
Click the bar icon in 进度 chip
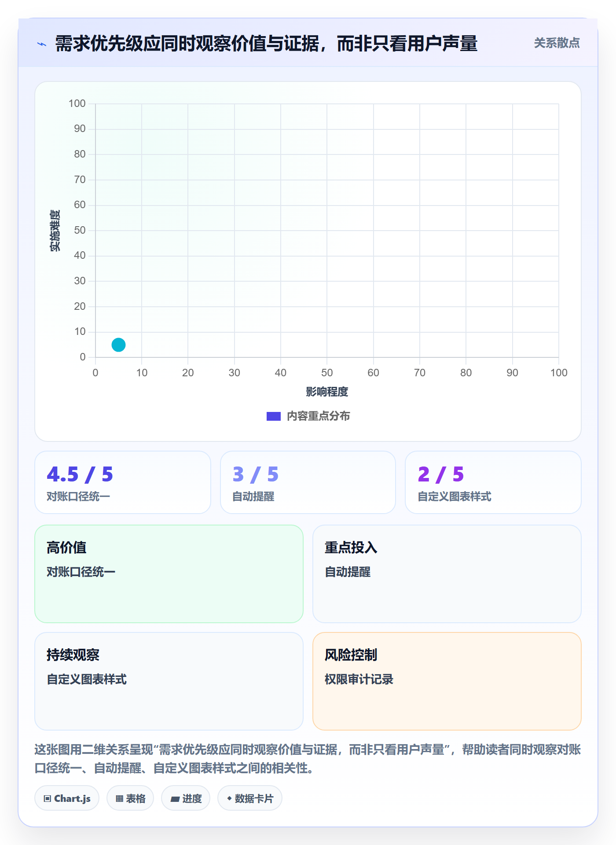coord(175,799)
